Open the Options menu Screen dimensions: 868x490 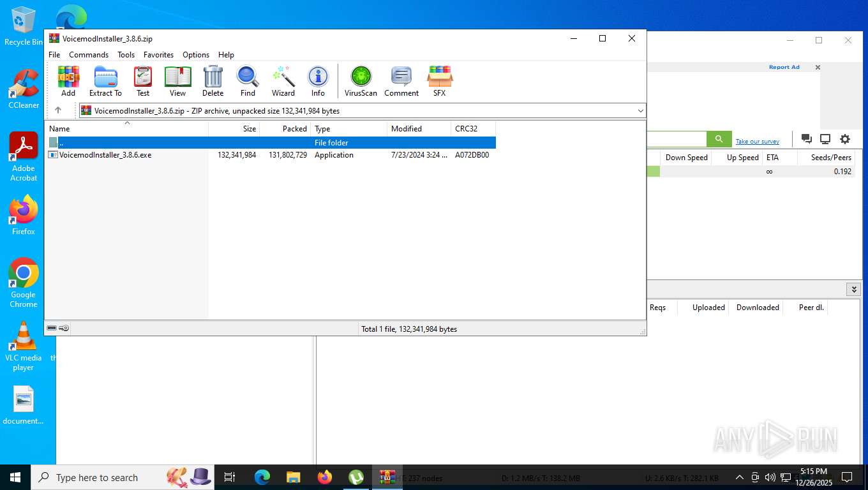pyautogui.click(x=196, y=55)
